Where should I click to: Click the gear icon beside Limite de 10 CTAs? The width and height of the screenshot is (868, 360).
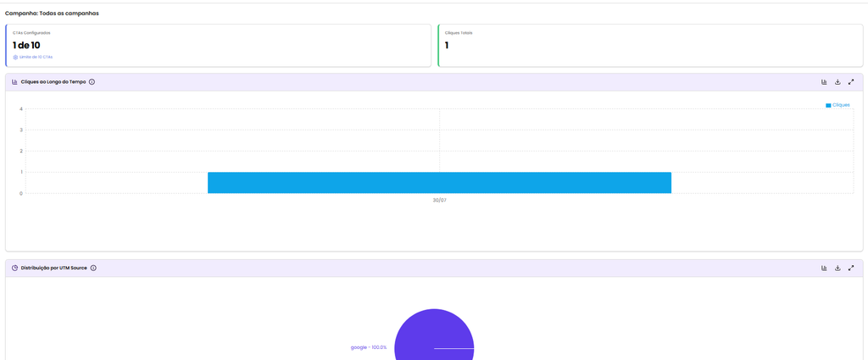(x=15, y=57)
